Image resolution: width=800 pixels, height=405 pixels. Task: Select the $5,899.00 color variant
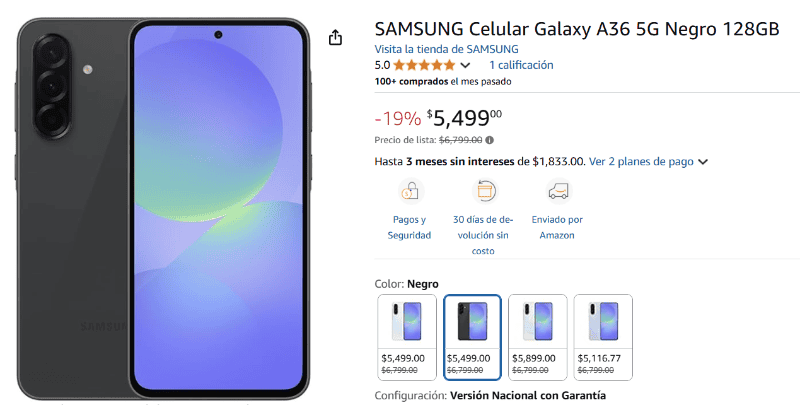(537, 337)
